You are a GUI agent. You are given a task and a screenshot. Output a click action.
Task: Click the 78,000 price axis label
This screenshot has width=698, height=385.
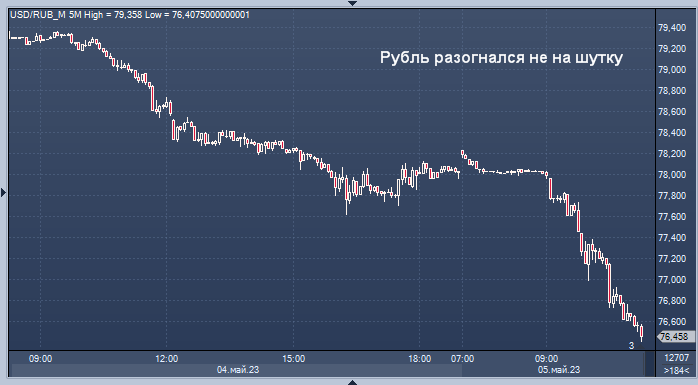coord(672,175)
